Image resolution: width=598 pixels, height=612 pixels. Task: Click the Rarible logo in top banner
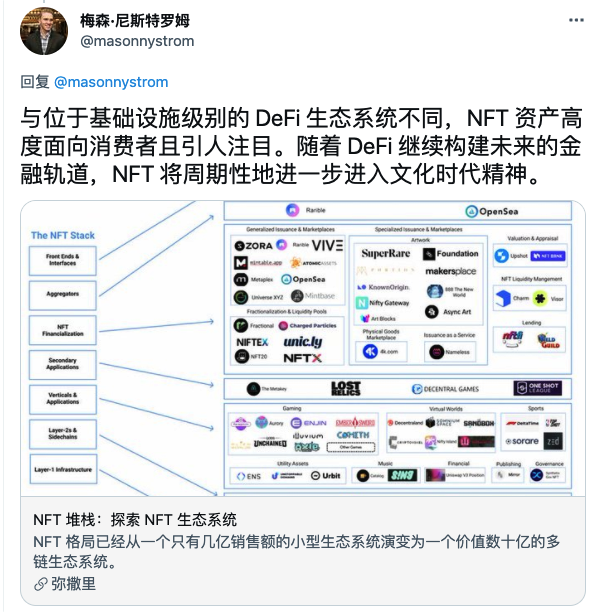click(x=306, y=210)
